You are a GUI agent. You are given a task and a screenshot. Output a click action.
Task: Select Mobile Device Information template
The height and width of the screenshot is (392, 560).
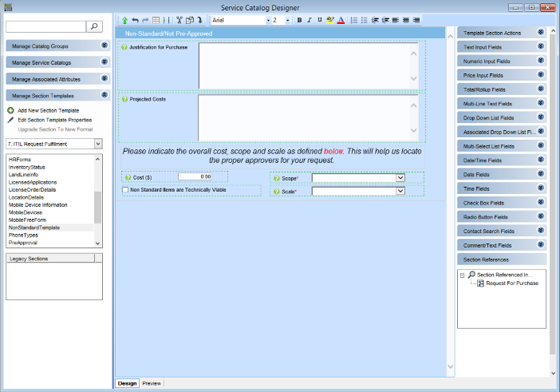38,205
